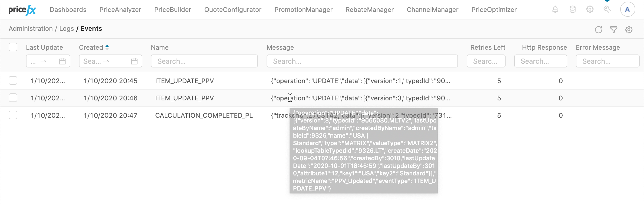
Task: Go to Administration breadcrumb link
Action: point(31,29)
